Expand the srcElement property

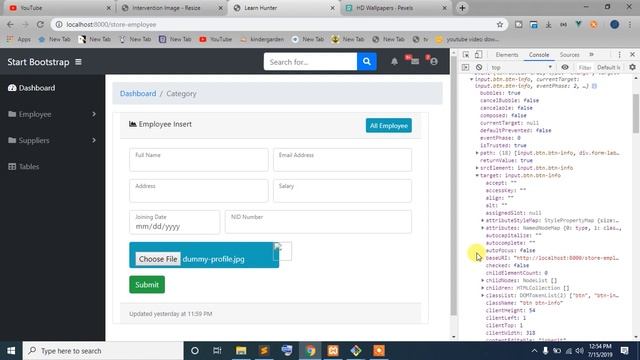tap(477, 168)
